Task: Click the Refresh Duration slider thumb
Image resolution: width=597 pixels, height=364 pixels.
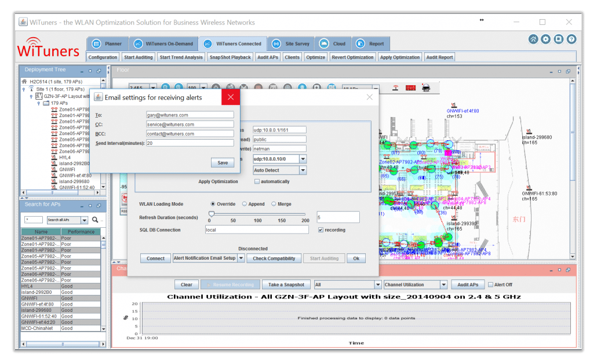Action: point(212,214)
